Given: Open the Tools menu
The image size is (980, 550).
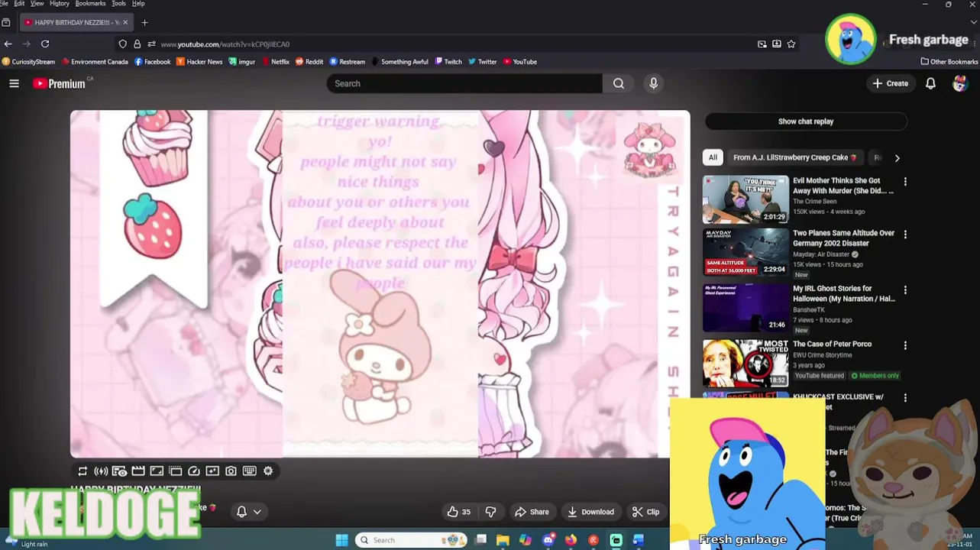Looking at the screenshot, I should (x=118, y=4).
